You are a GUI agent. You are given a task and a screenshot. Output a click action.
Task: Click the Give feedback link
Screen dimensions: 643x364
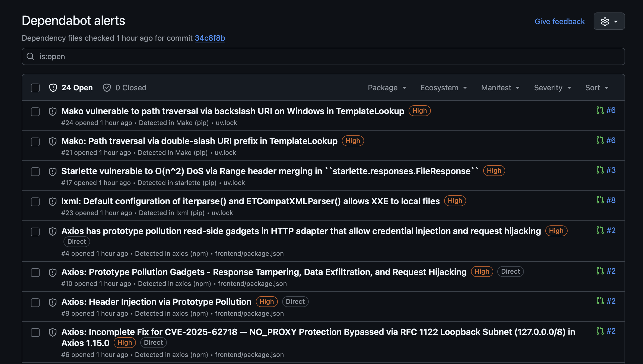click(x=560, y=21)
